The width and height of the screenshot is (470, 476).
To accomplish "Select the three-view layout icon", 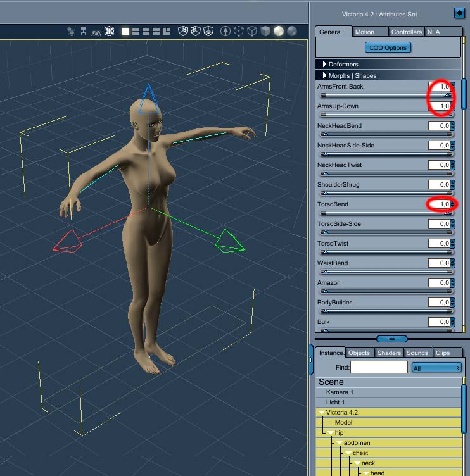I will (146, 31).
